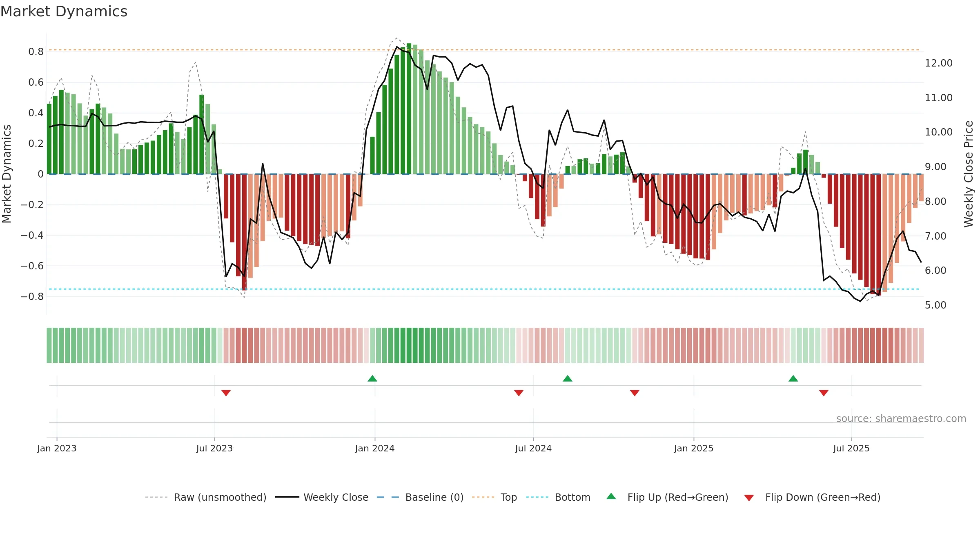Toggle the Top legend entry

[494, 497]
